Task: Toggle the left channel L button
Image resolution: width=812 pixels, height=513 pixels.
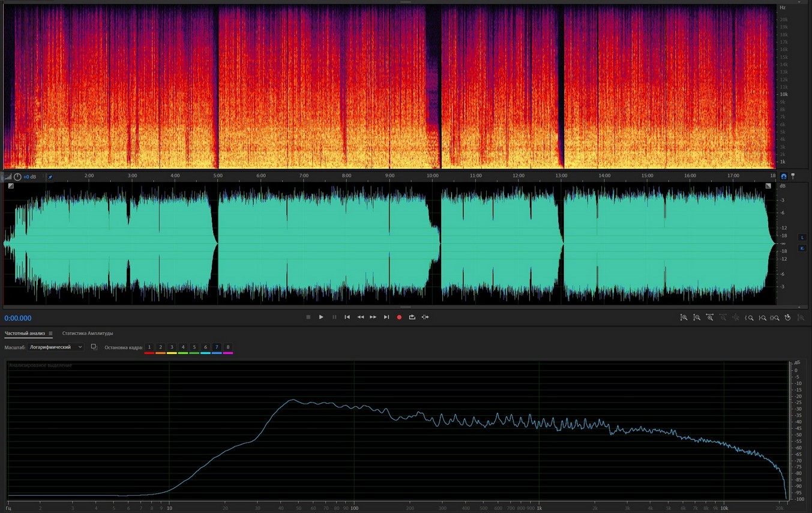Action: tap(802, 238)
